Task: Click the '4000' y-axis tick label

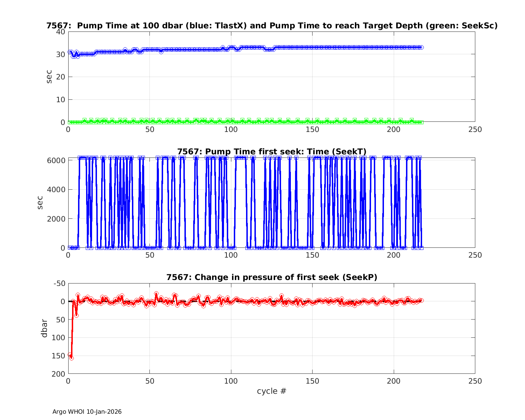Action: (x=56, y=190)
